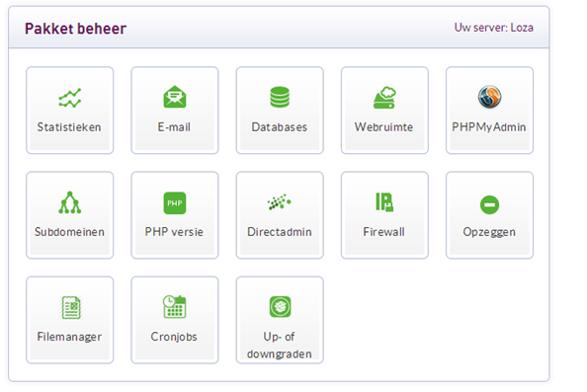Select the Subdomeinen label text

click(x=69, y=232)
